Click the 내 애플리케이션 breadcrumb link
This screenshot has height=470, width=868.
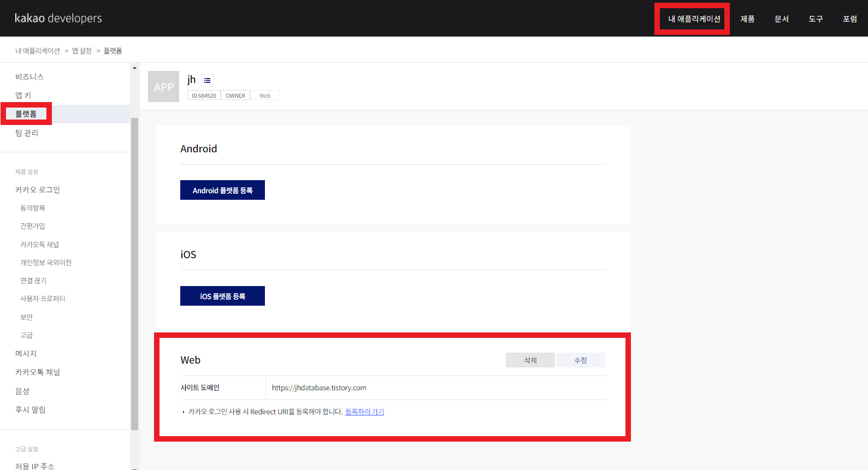click(x=38, y=51)
